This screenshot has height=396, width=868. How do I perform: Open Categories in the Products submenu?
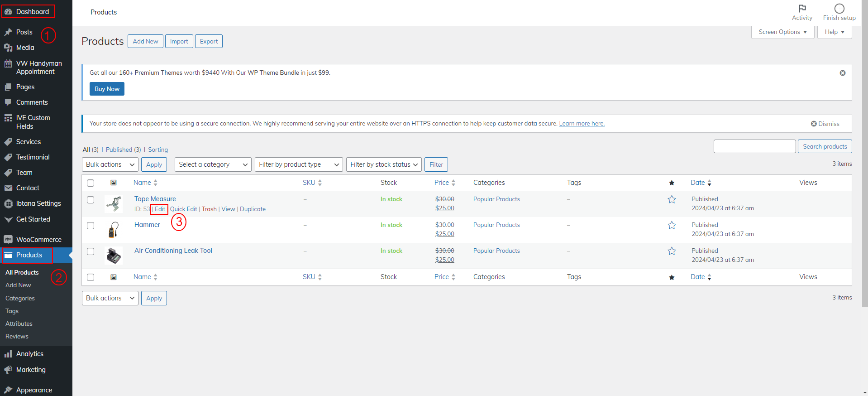20,298
